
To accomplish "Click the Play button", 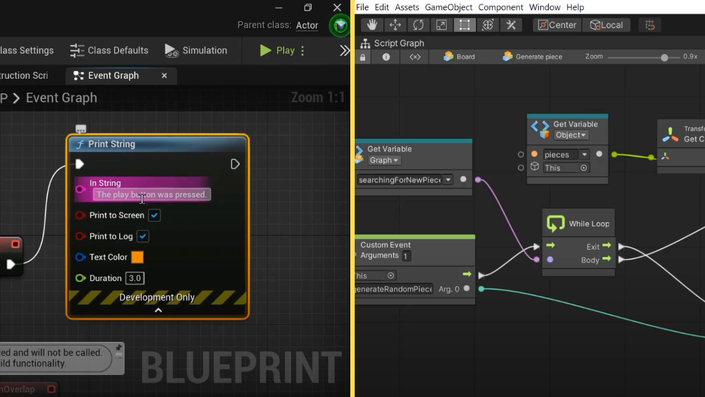I will 277,50.
